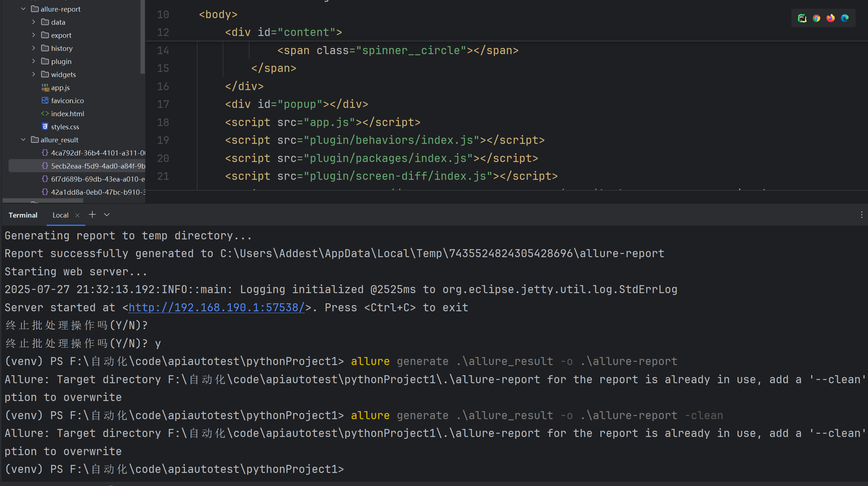
Task: Click the "Starting web server..." terminal line
Action: pos(76,272)
